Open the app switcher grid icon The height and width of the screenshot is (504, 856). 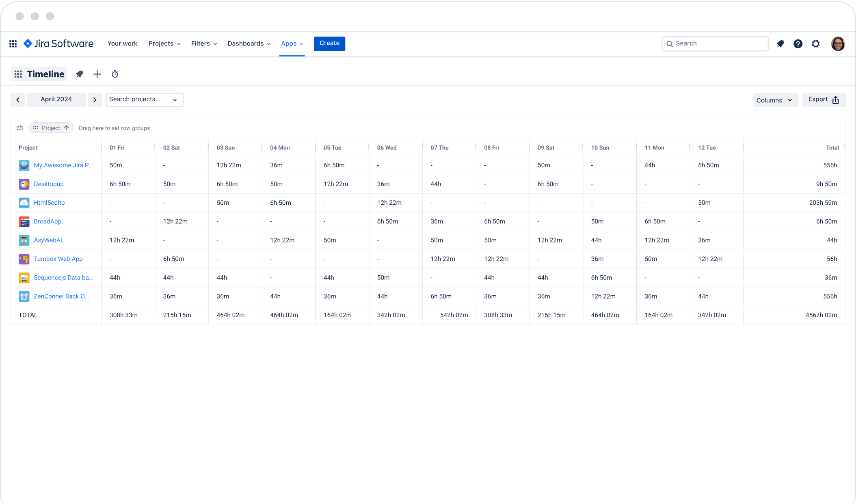click(13, 44)
